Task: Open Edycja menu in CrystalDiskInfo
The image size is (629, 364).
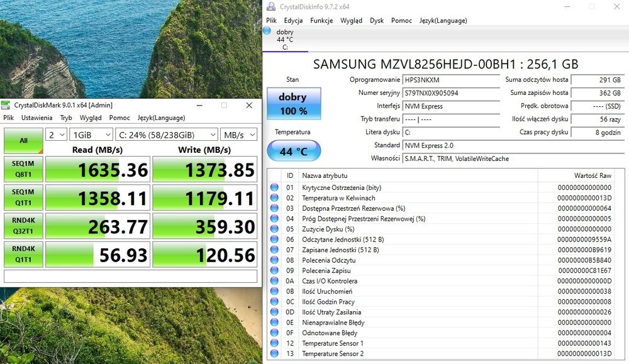Action: (x=293, y=21)
